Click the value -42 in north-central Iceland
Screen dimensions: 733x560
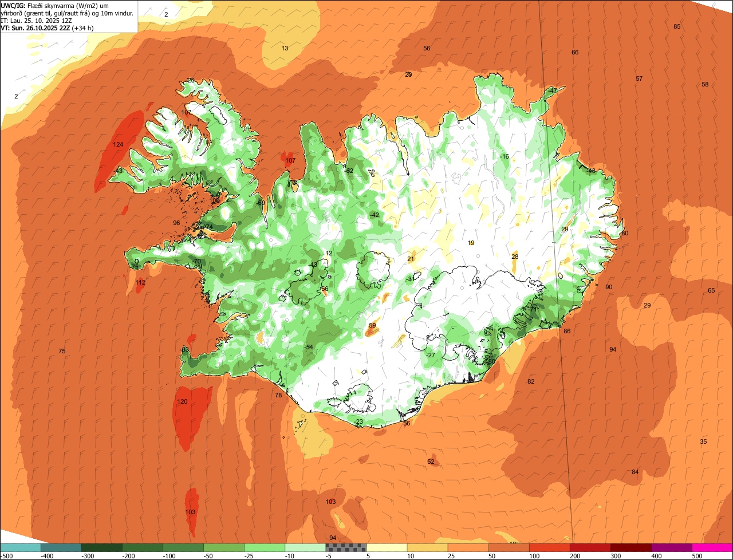pyautogui.click(x=375, y=215)
